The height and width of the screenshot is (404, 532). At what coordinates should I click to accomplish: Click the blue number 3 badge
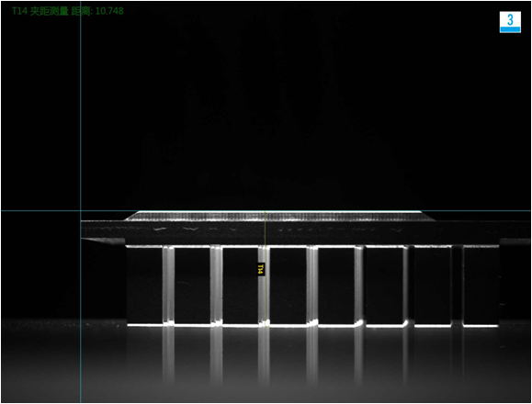pos(510,22)
